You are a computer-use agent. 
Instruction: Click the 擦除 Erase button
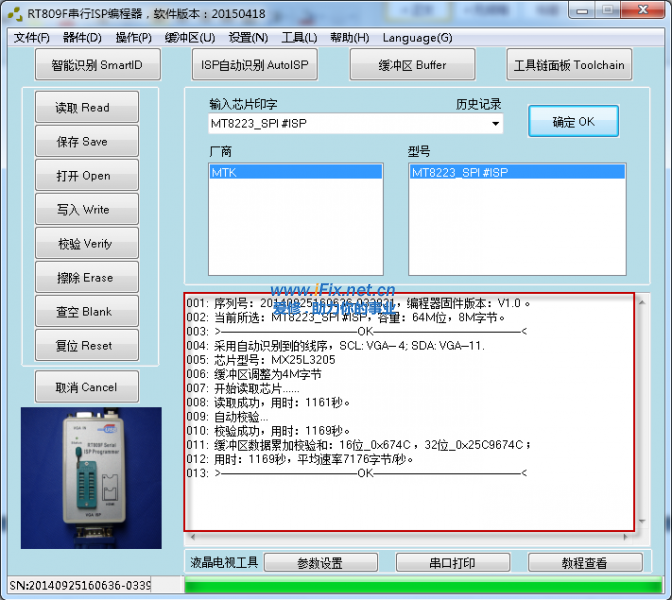(84, 278)
